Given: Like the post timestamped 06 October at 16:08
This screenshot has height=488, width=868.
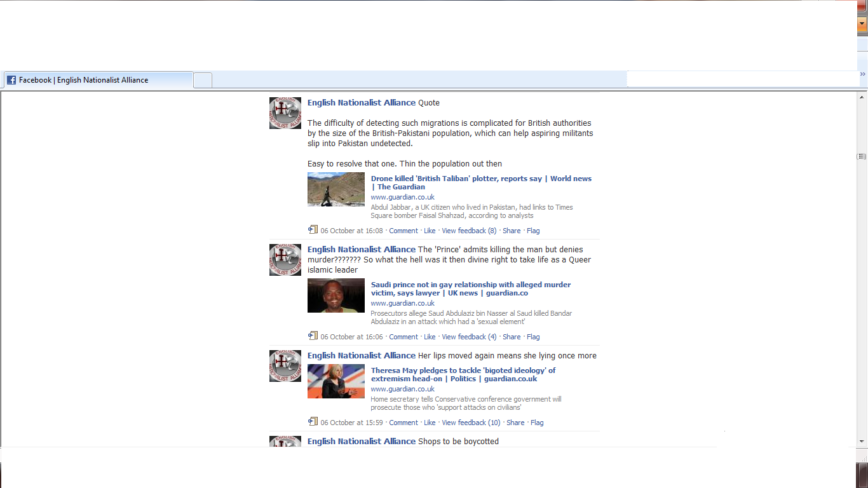Looking at the screenshot, I should (x=430, y=231).
